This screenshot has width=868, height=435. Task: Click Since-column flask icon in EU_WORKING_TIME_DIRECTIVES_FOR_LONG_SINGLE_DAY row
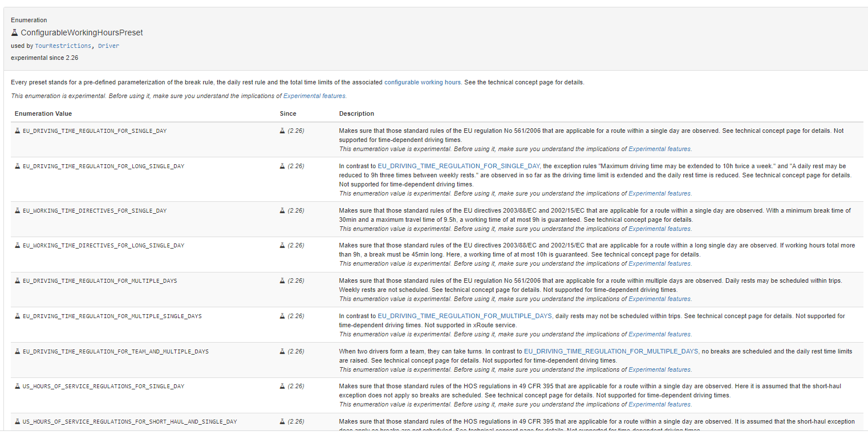[282, 246]
